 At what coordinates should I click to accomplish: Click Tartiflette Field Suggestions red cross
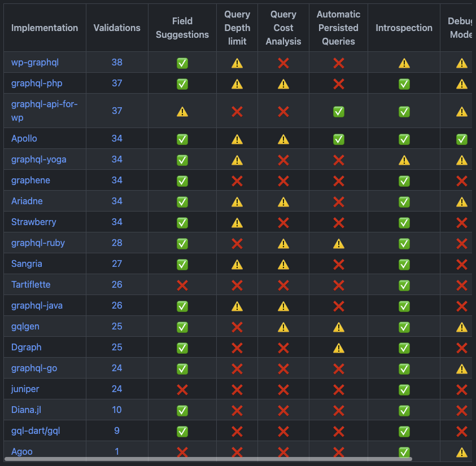pos(182,285)
